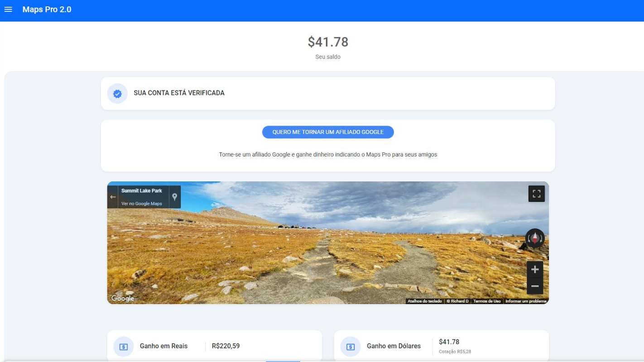Viewport: 644px width, 362px height.
Task: Zoom out with the minus button
Action: [x=535, y=286]
